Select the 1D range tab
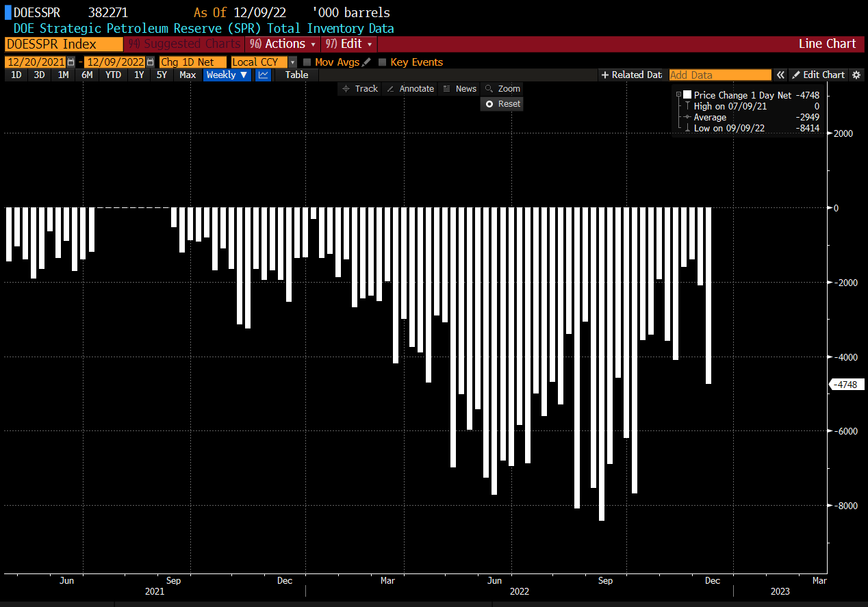Image resolution: width=868 pixels, height=607 pixels. pos(16,75)
